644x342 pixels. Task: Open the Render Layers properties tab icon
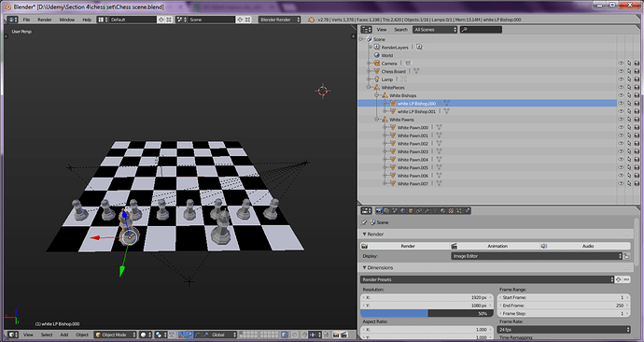click(x=386, y=211)
